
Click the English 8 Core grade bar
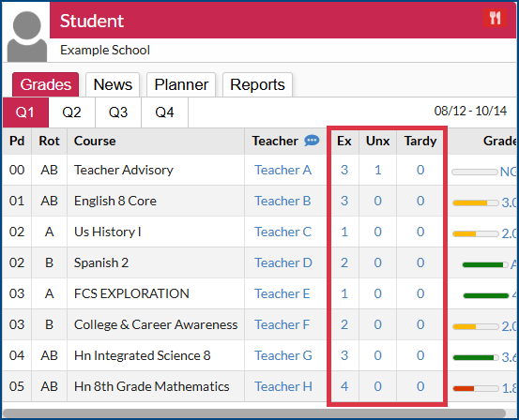pyautogui.click(x=476, y=202)
